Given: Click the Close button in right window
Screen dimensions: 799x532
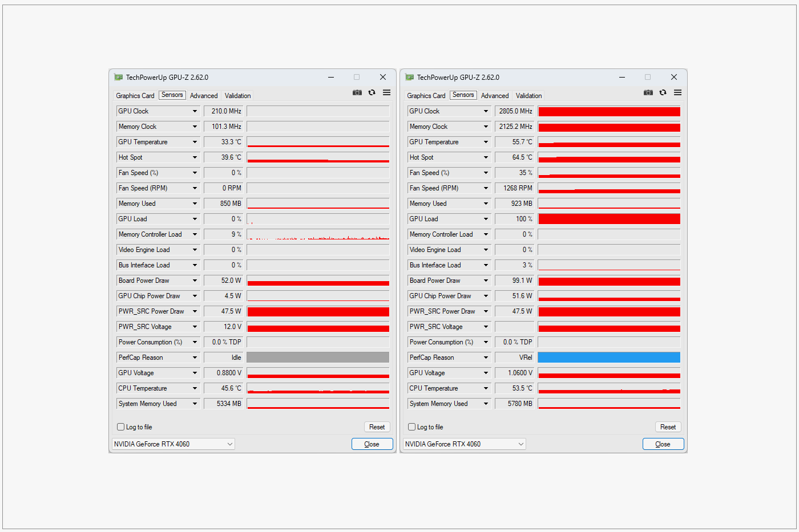Looking at the screenshot, I should point(663,444).
